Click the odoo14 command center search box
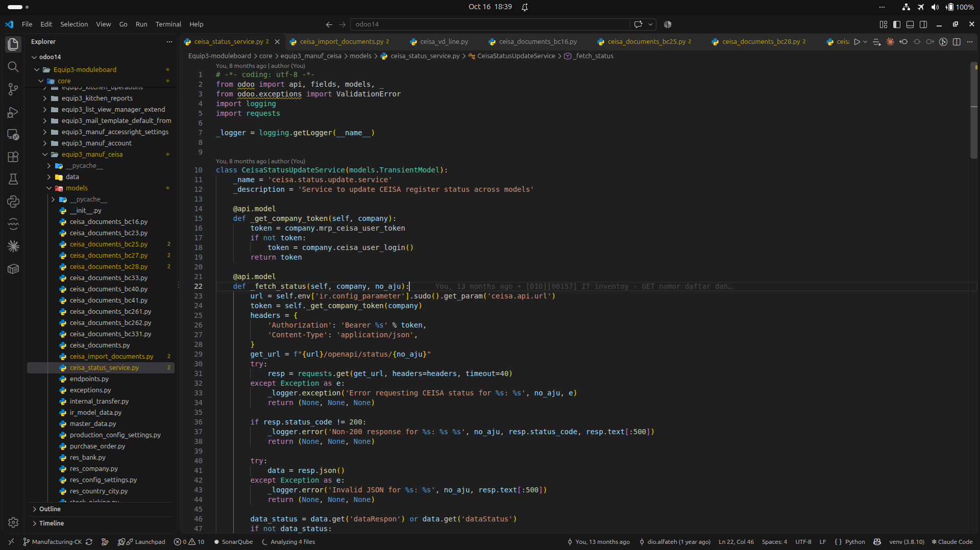980x550 pixels. coord(490,24)
